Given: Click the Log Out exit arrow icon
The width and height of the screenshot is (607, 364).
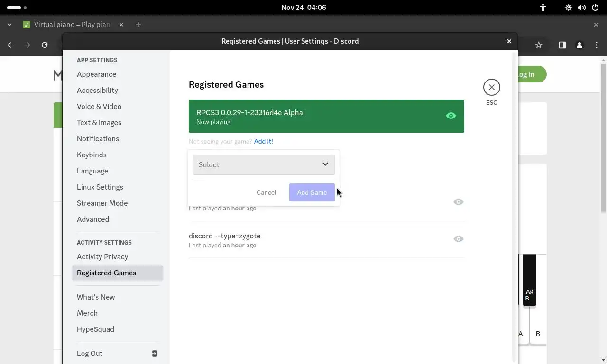Looking at the screenshot, I should coord(155,354).
